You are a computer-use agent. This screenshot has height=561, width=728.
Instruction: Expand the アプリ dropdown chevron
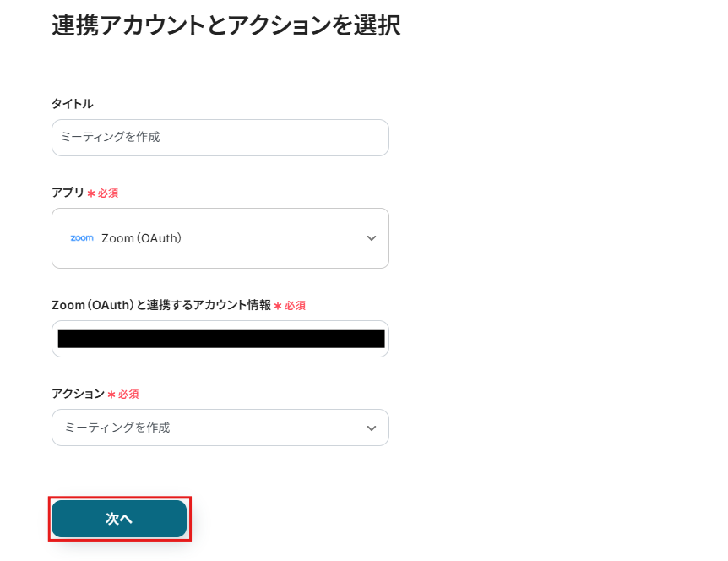tap(372, 238)
